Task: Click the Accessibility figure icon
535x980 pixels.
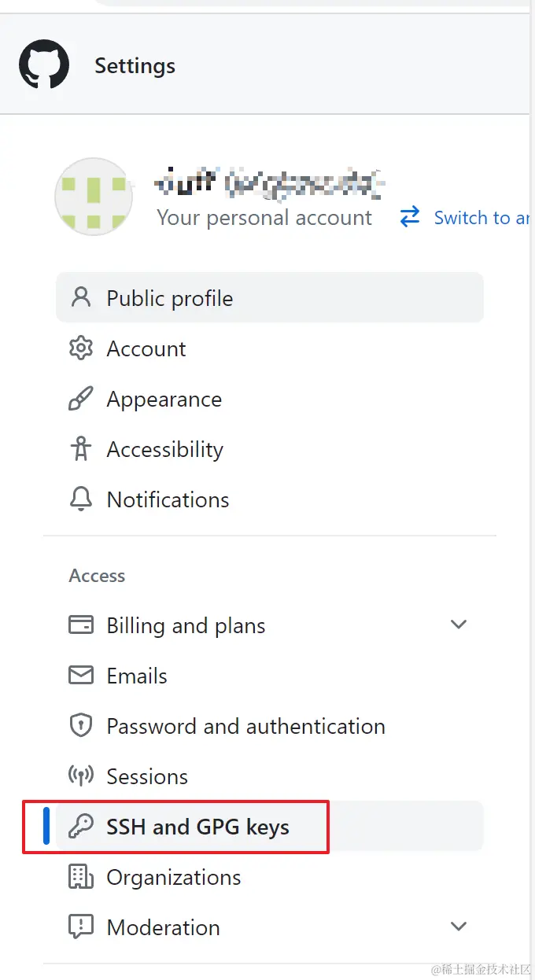Action: (81, 449)
